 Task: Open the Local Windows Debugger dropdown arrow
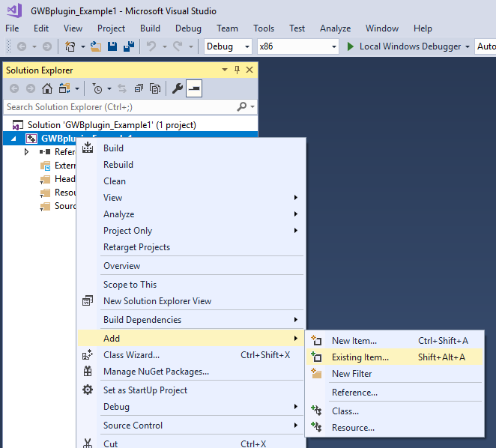click(x=468, y=47)
